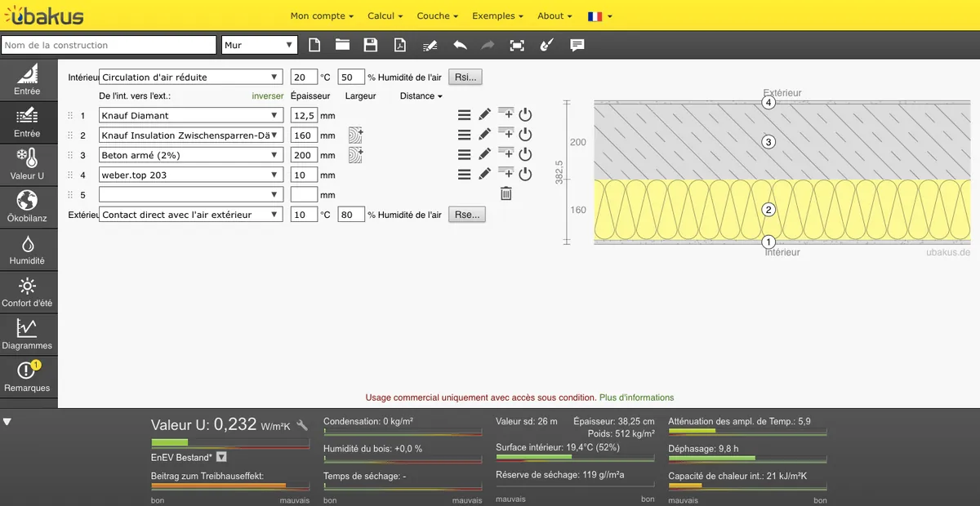Insert a layer above weber.top 203 row

tap(506, 173)
